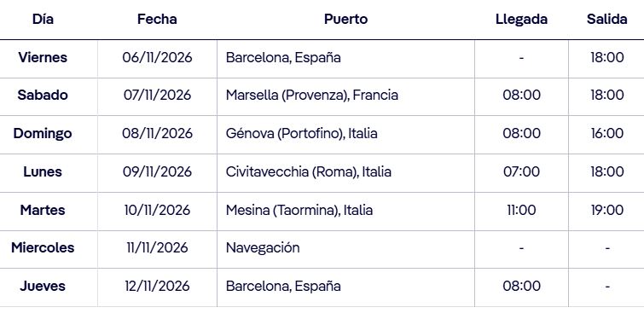Screen dimensions: 644x319
Task: Select the date 12/11/2026
Action: pos(157,286)
